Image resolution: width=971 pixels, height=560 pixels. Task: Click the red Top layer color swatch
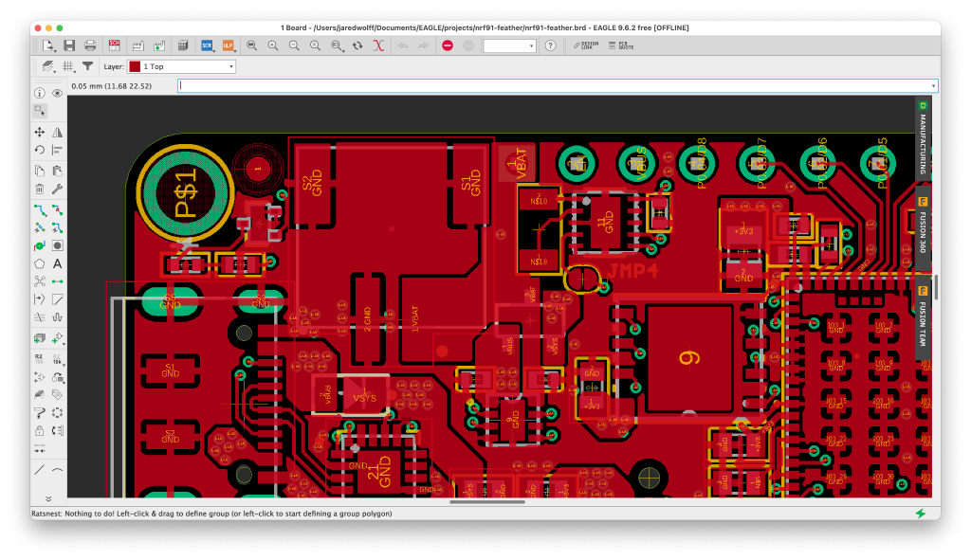click(135, 66)
